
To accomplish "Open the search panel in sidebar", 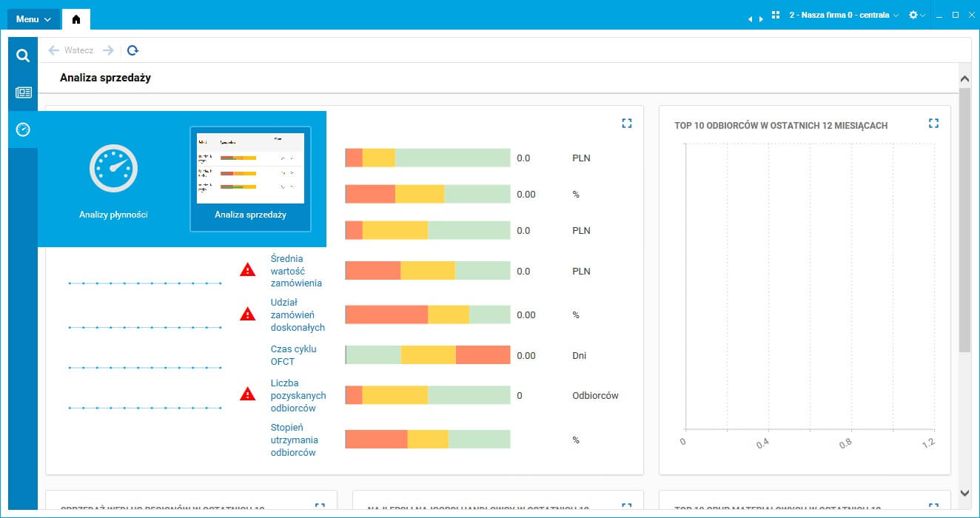I will point(23,55).
